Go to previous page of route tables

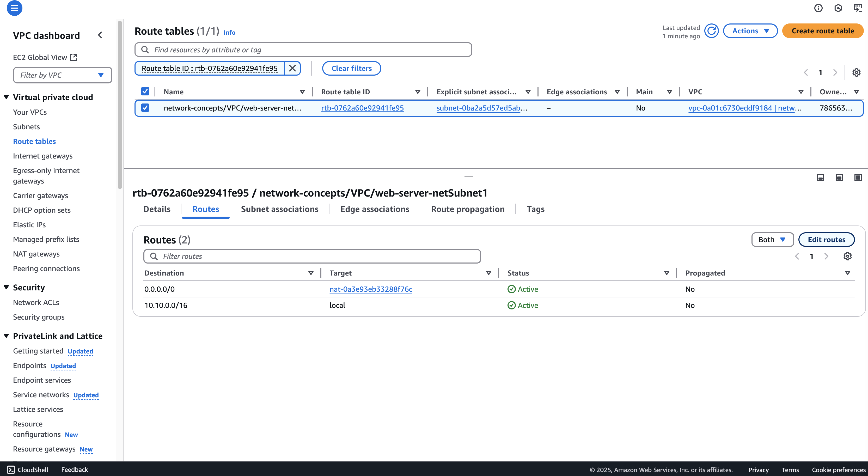click(x=806, y=72)
